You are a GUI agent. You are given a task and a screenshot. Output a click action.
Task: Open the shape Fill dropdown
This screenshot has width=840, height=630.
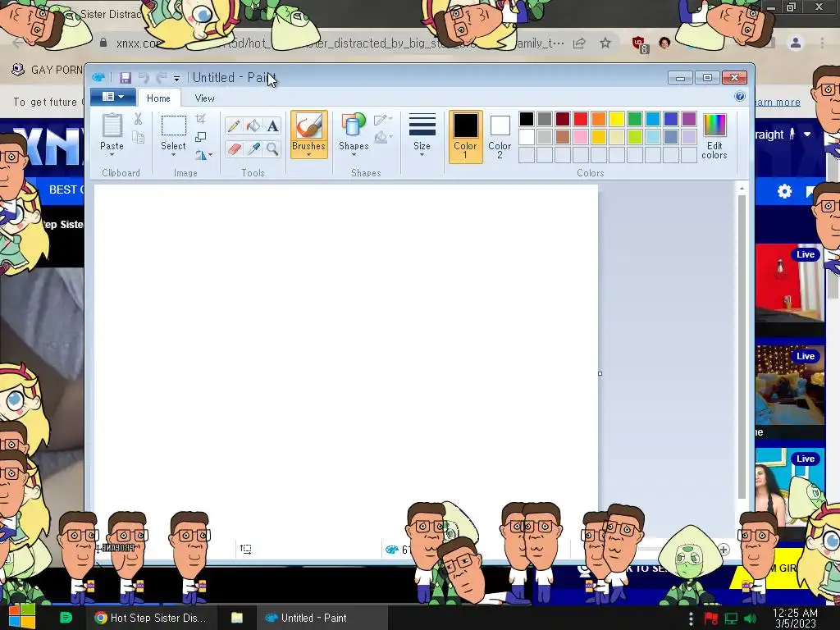[x=383, y=138]
